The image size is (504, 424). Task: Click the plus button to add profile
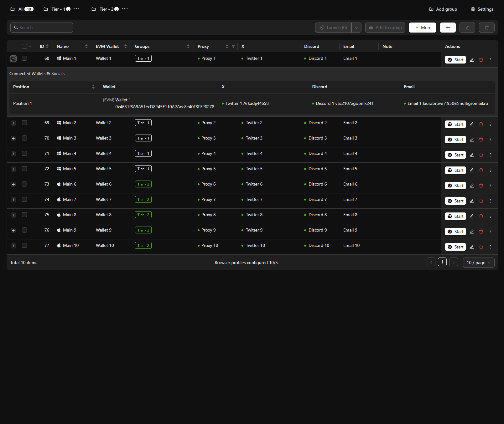448,28
